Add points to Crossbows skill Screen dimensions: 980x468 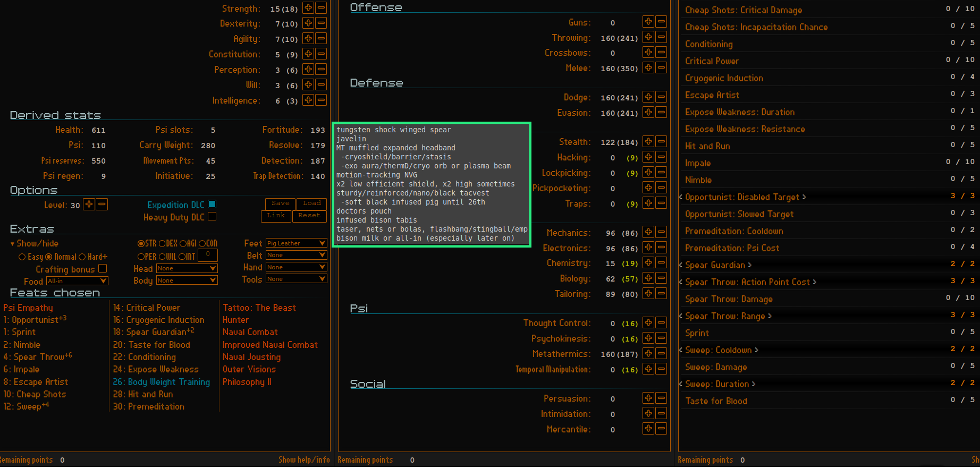pyautogui.click(x=648, y=53)
